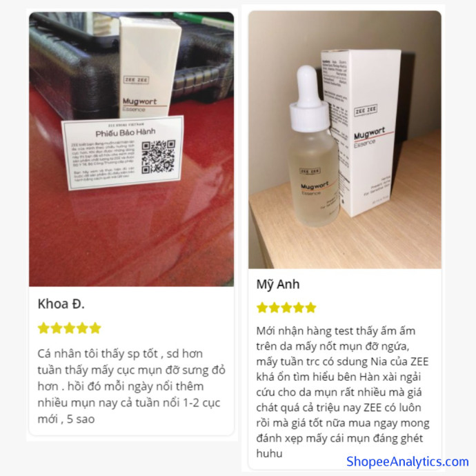
Task: Click Khoa Đ.'s review text about sp tốt
Action: click(132, 386)
